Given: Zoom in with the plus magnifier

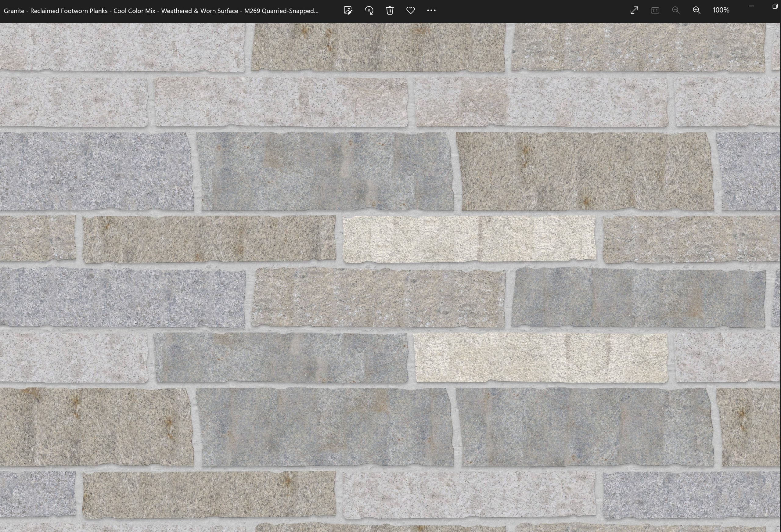Looking at the screenshot, I should 697,10.
